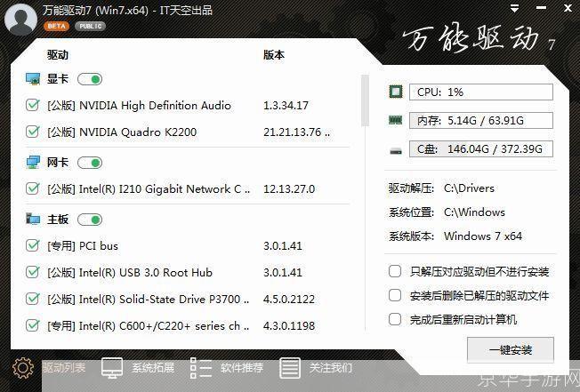Toggle the 网卡 driver switch
The image size is (580, 392).
point(90,163)
